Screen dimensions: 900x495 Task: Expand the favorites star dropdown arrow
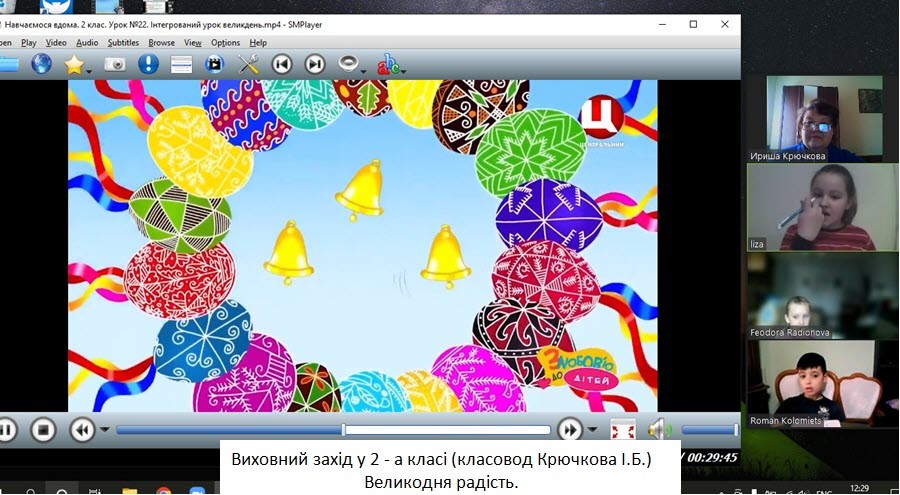tap(89, 70)
